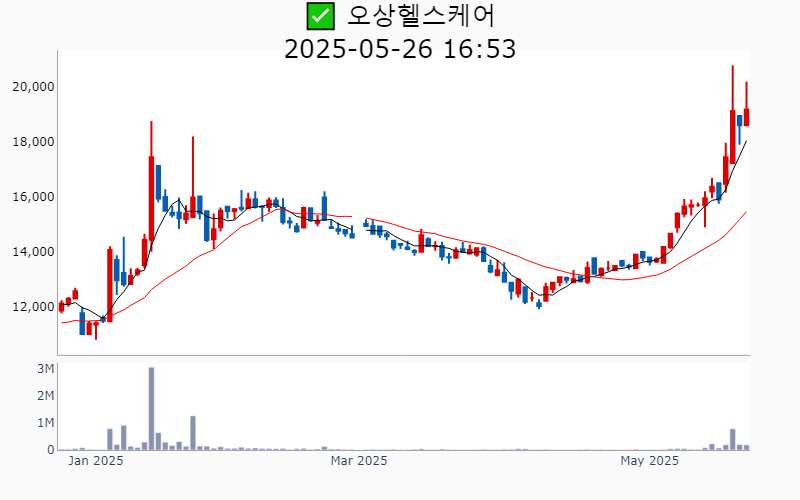Click the May 2025 date label

click(x=649, y=461)
